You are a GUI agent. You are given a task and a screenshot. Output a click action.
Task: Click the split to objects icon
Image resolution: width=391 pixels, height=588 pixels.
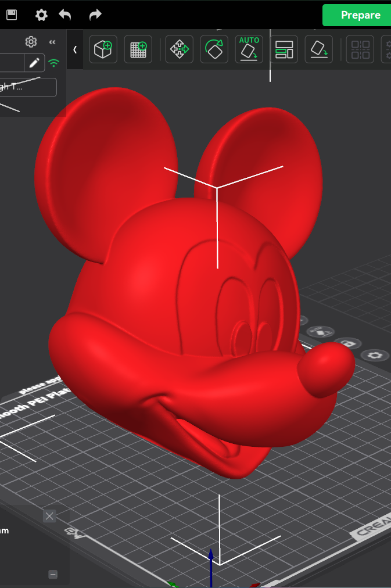(360, 49)
